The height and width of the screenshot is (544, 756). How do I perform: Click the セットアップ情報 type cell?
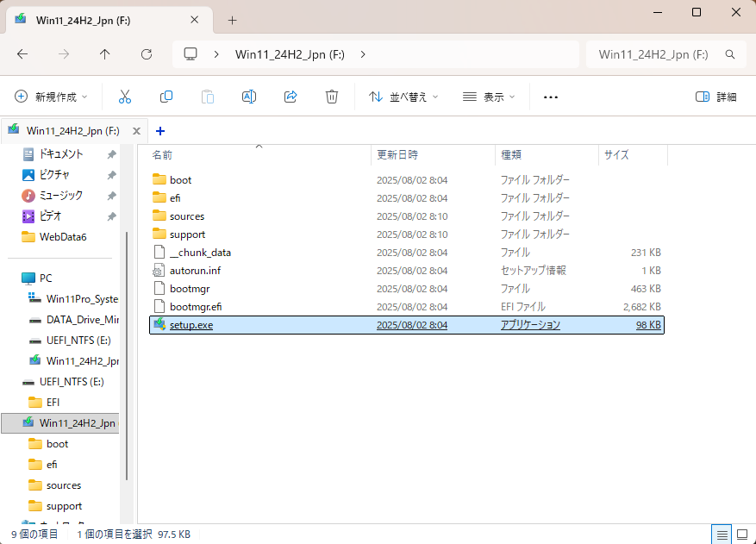pos(534,271)
